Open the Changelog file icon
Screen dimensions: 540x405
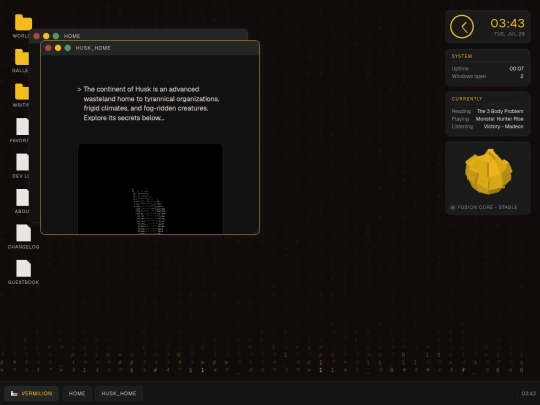[23, 233]
